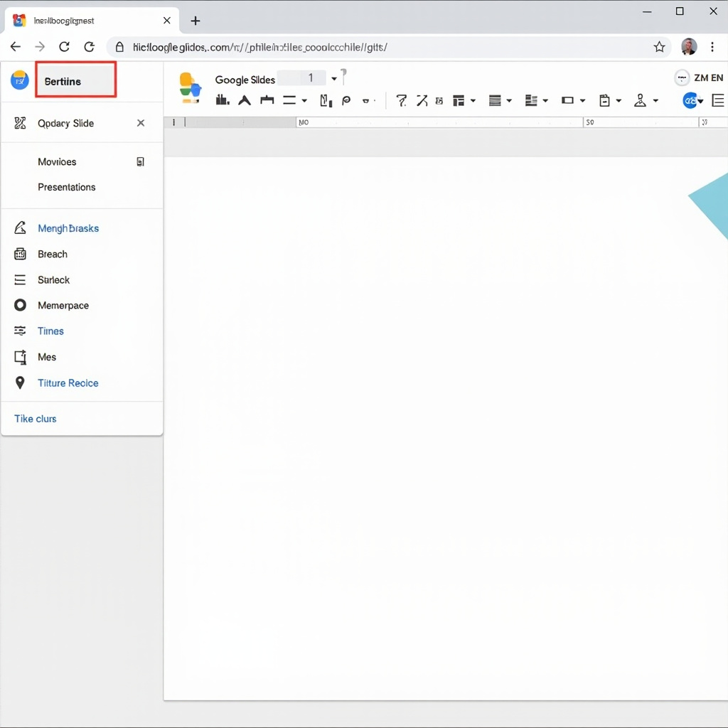Reload the page with the first refresh icon

[64, 46]
